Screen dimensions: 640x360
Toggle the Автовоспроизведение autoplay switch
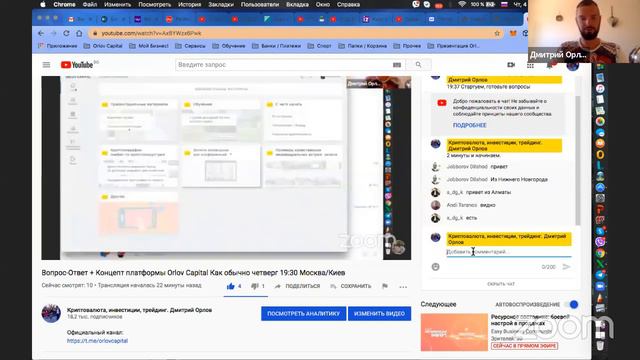(x=571, y=304)
